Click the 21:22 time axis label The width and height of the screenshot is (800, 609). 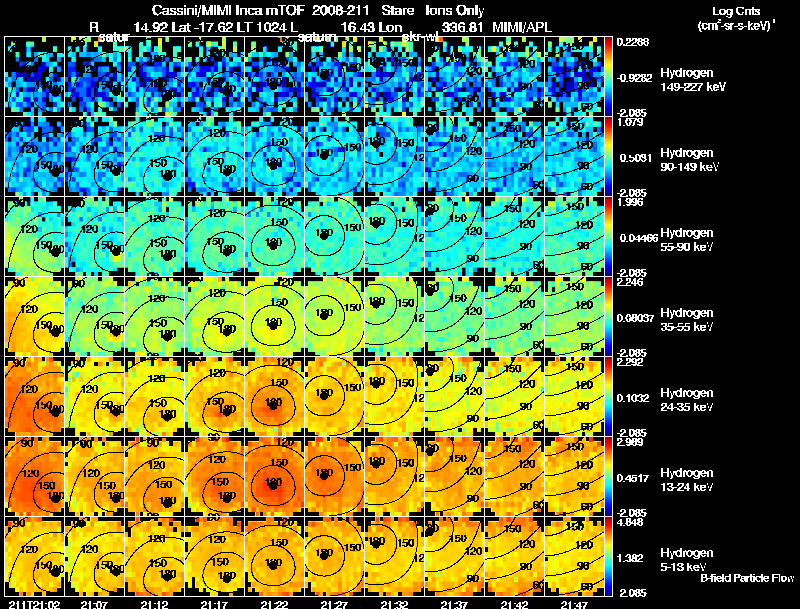point(274,604)
